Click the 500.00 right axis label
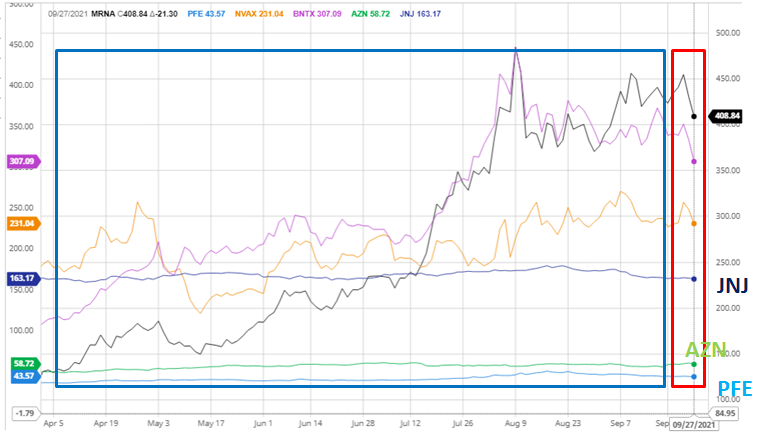This screenshot has height=436, width=769. tap(728, 33)
